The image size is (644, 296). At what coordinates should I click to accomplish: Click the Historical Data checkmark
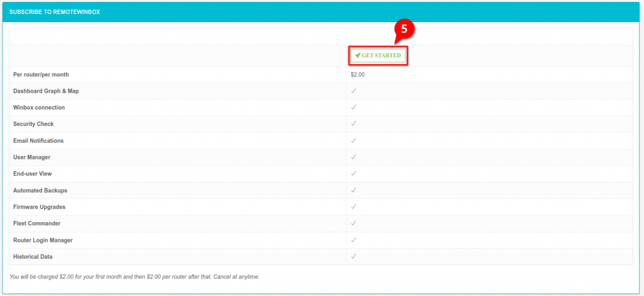click(x=353, y=256)
